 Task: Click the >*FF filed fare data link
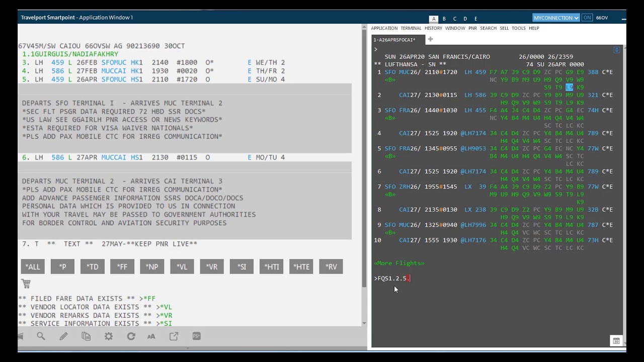(x=147, y=299)
